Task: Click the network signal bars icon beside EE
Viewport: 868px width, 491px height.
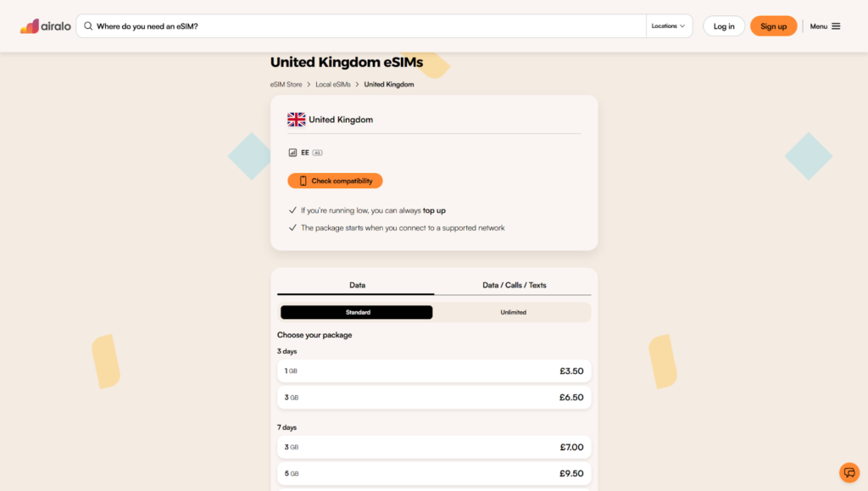Action: (x=292, y=152)
